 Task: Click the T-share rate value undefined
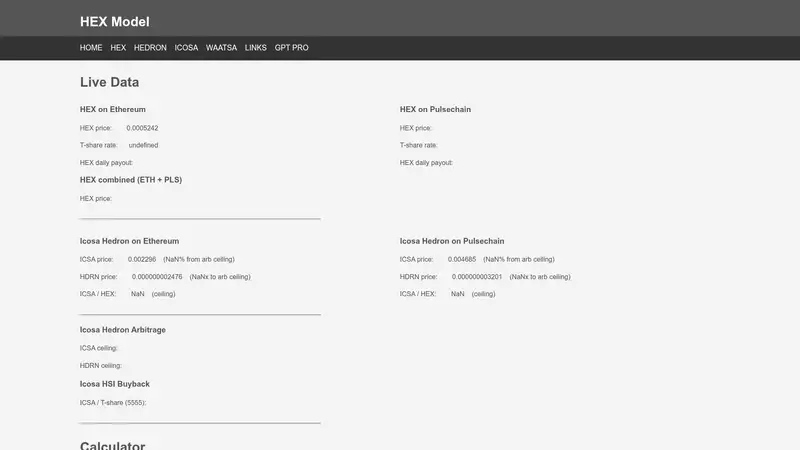pyautogui.click(x=143, y=145)
